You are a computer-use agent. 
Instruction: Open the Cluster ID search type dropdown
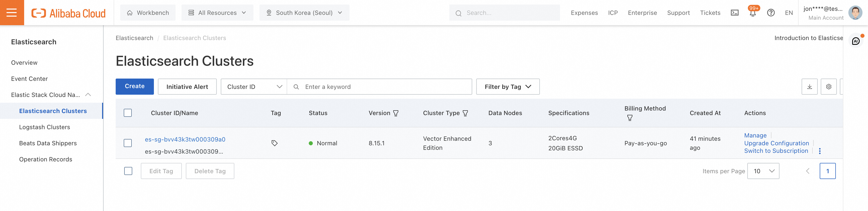pos(254,87)
